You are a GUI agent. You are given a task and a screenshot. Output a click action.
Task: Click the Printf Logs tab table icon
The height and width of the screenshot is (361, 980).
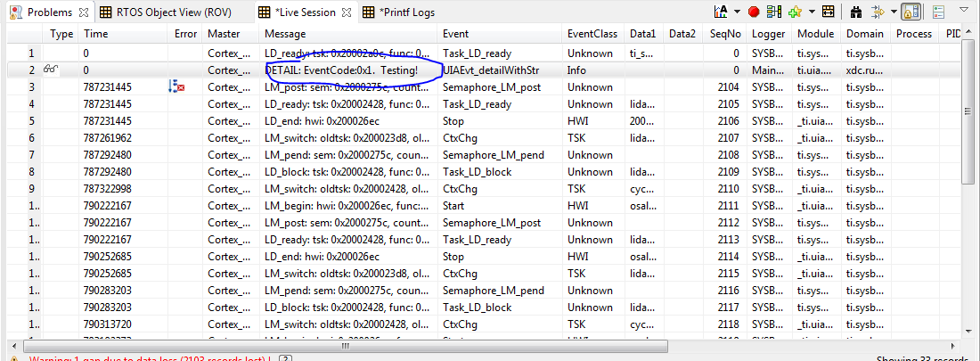pyautogui.click(x=369, y=12)
